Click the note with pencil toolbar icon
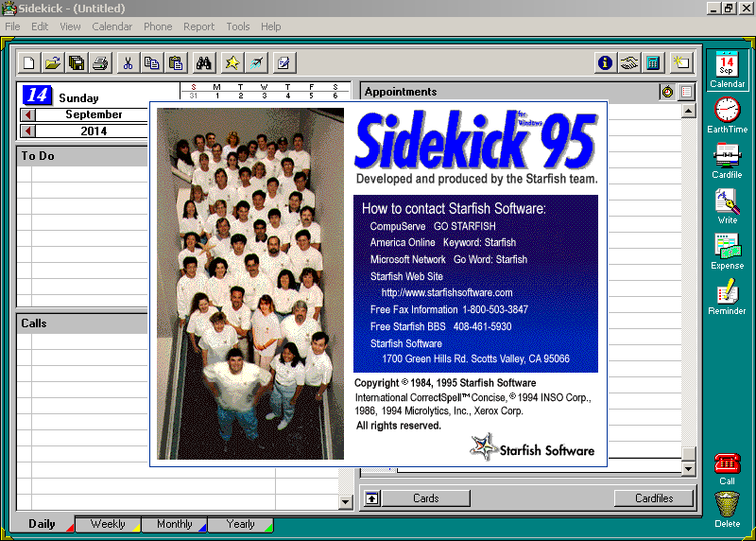The height and width of the screenshot is (541, 756). point(284,62)
